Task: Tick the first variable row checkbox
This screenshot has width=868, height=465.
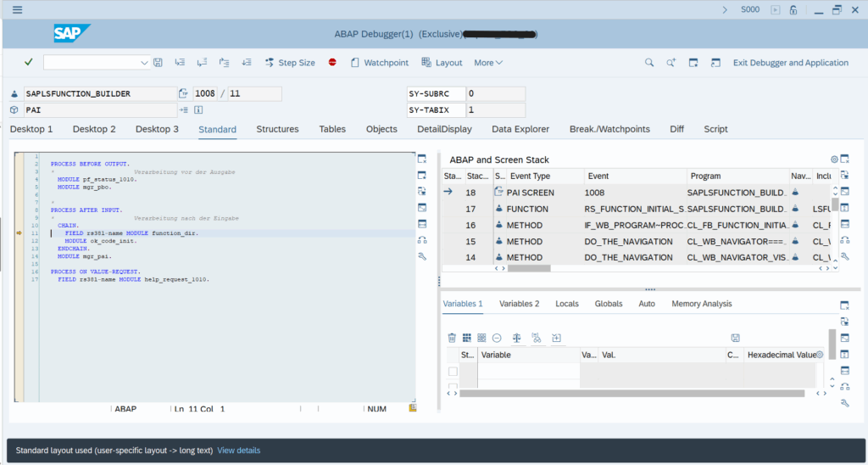Action: [453, 372]
